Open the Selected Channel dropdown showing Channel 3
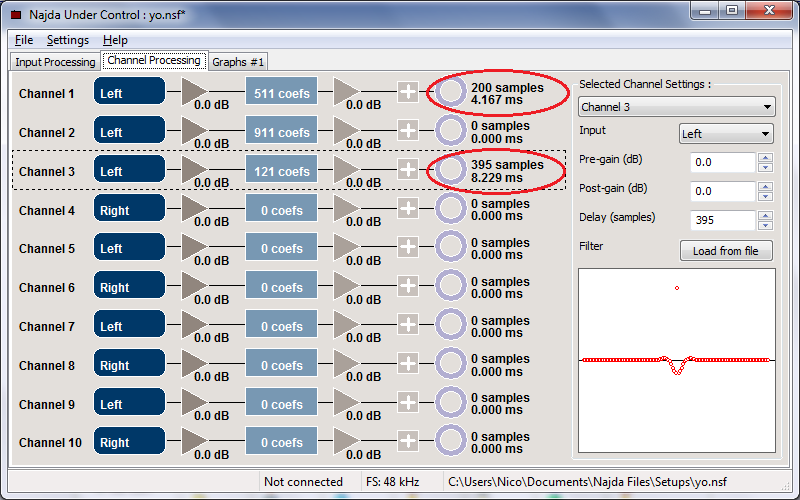The image size is (800, 500). (677, 107)
